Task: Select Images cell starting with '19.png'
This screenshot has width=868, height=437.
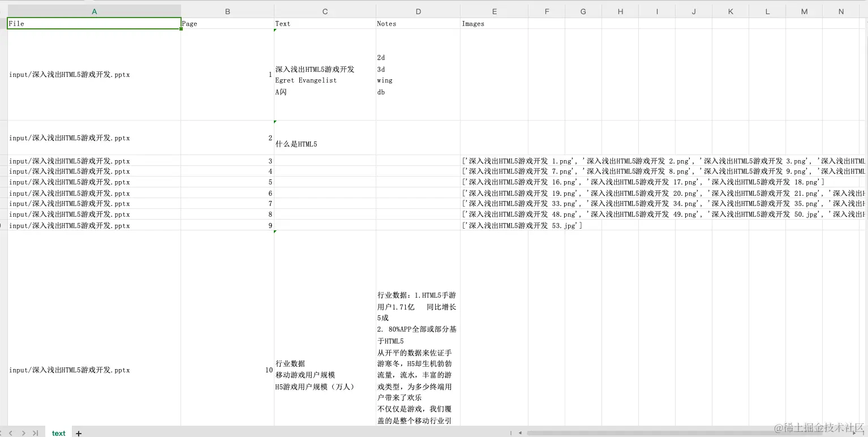Action: point(495,193)
